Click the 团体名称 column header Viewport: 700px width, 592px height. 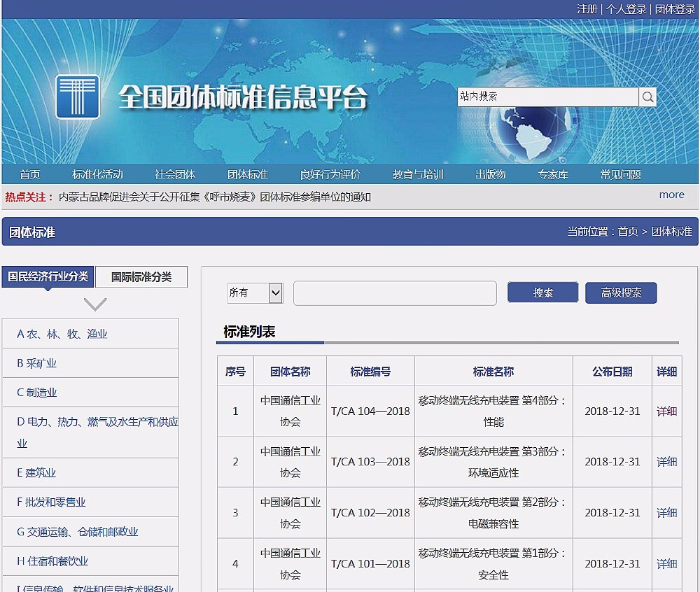[x=290, y=371]
